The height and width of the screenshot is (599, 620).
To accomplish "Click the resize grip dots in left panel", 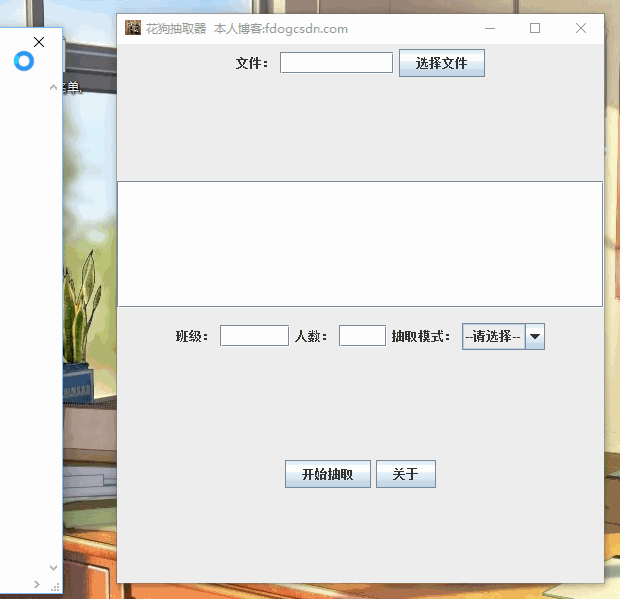I will (55, 587).
